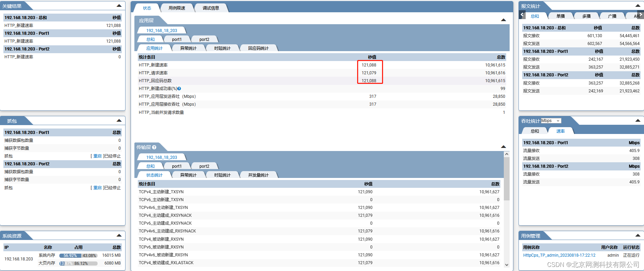The image size is (644, 271).
Task: Open HttpCps_TP_admin_20230818-17:22:12 test case link
Action: point(559,255)
